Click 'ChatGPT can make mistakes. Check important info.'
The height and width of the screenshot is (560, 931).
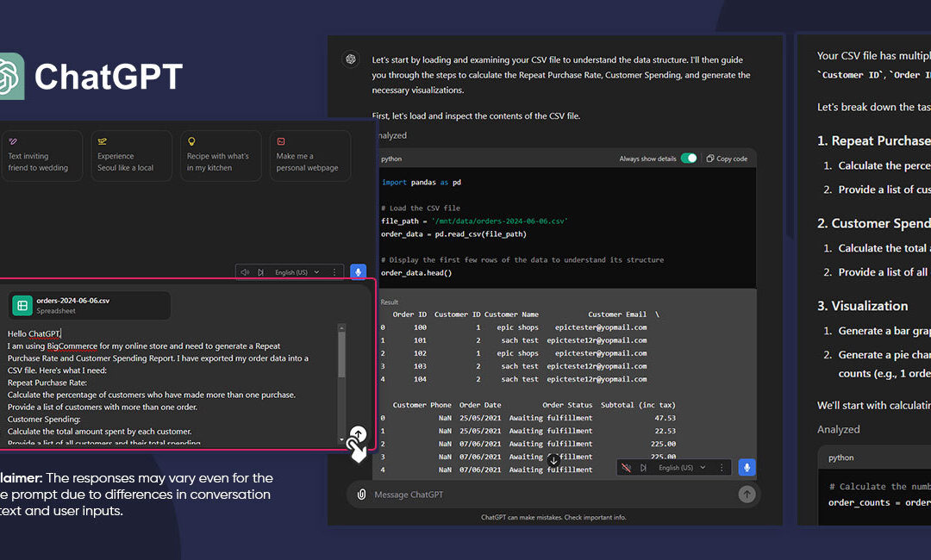553,517
